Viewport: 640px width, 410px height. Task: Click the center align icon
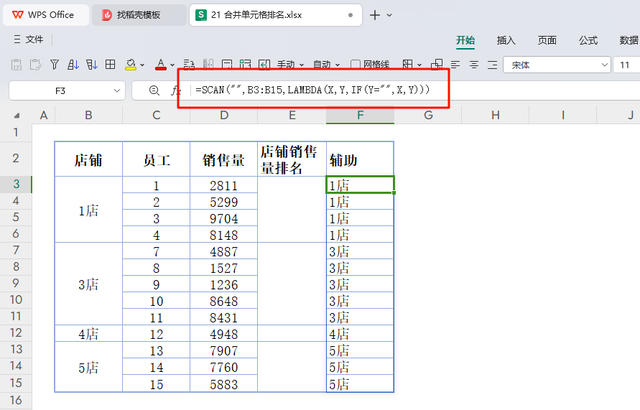point(474,64)
